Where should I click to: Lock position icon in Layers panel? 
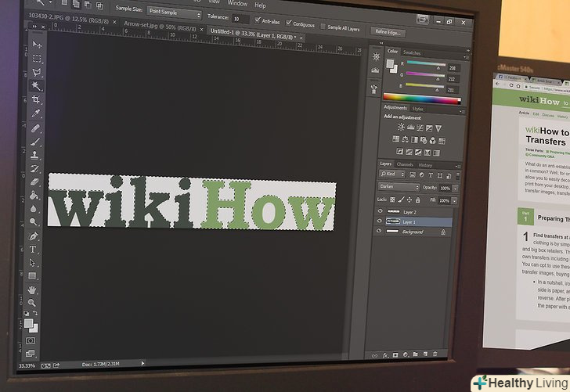409,200
